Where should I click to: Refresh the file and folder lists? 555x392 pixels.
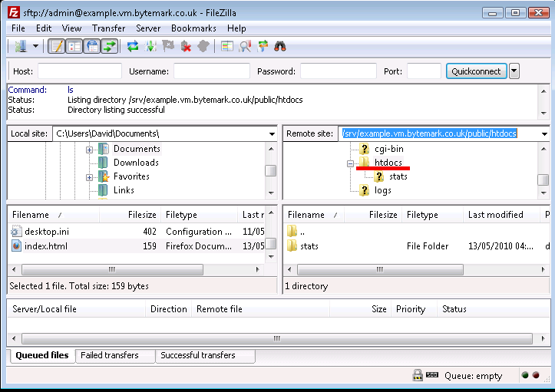(x=133, y=46)
